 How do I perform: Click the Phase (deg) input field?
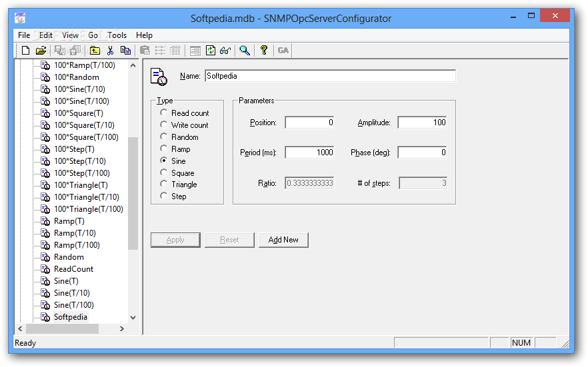[422, 153]
